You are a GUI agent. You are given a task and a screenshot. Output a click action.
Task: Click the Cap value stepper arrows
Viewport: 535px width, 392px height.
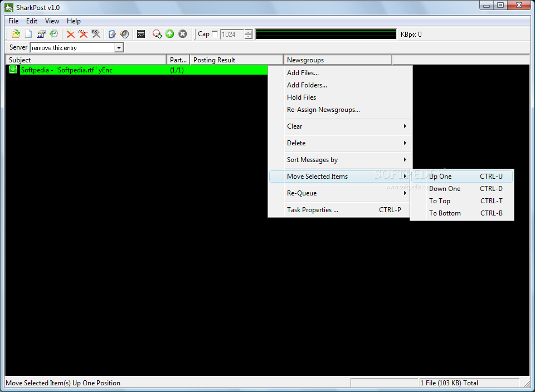coord(249,34)
